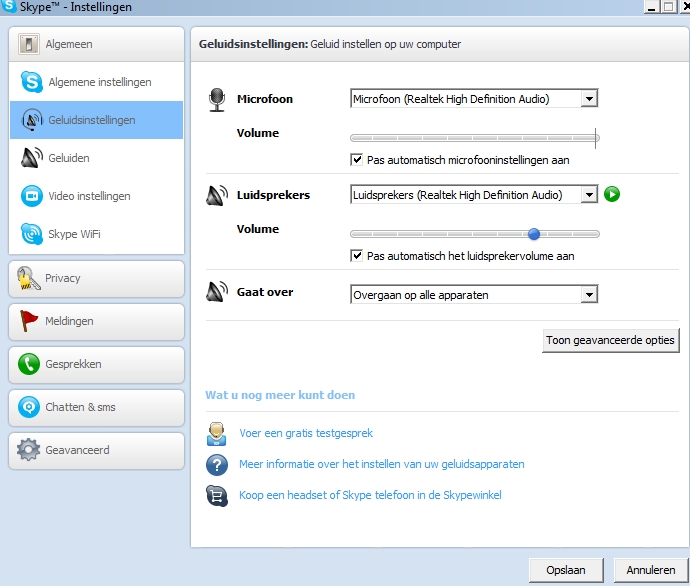Click the Geluiden speaker icon in sidebar
This screenshot has height=586, width=690.
tap(32, 157)
